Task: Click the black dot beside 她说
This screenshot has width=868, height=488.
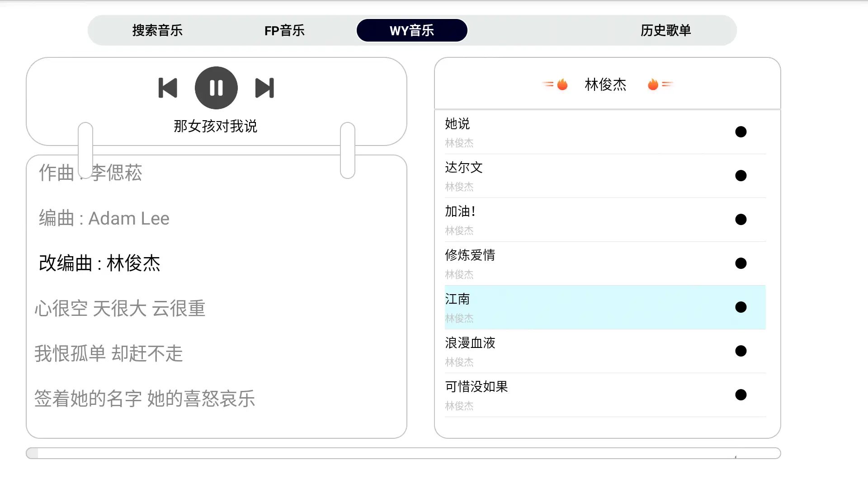Action: coord(741,131)
